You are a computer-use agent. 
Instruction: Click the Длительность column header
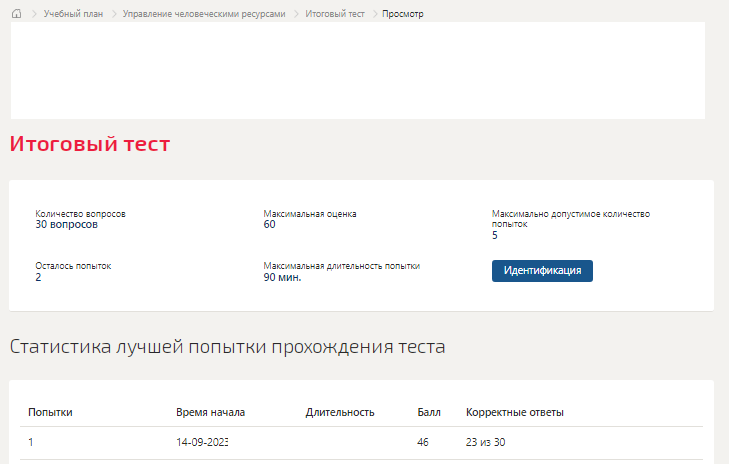[x=340, y=412]
